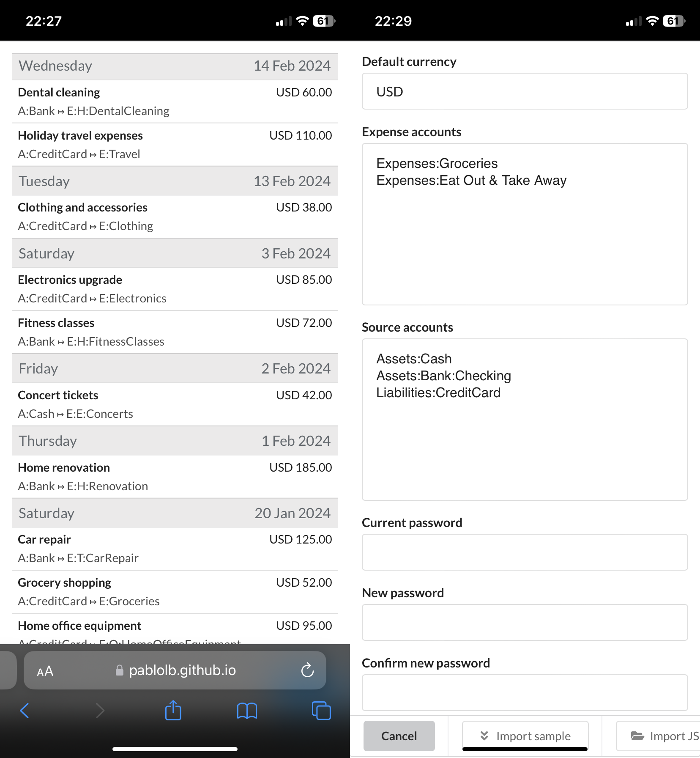Tap the Safari back arrow icon
700x758 pixels.
[25, 711]
